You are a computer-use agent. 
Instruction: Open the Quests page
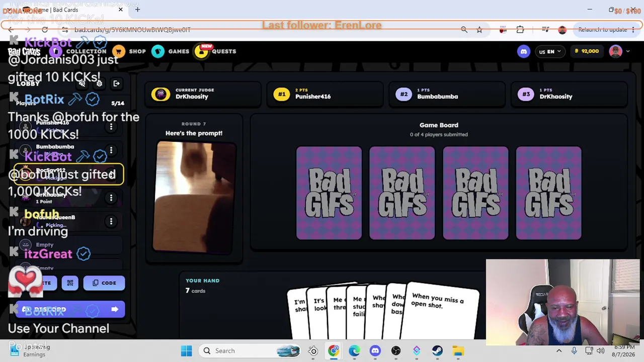(215, 51)
